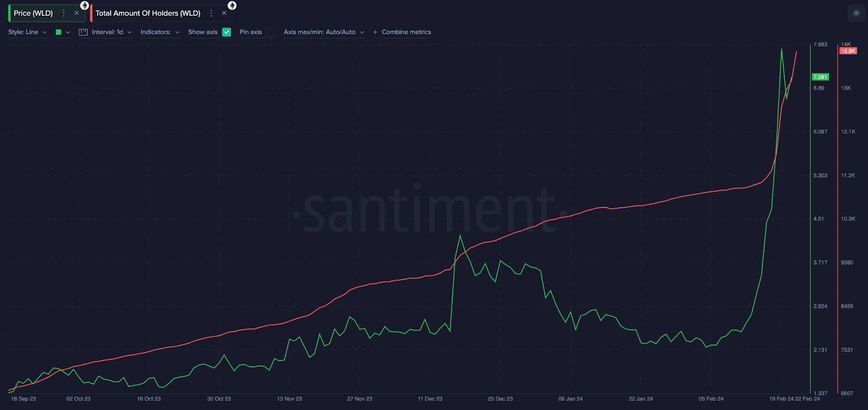
Task: Click Ethereum badge on Price (WLD) tab
Action: point(85,5)
